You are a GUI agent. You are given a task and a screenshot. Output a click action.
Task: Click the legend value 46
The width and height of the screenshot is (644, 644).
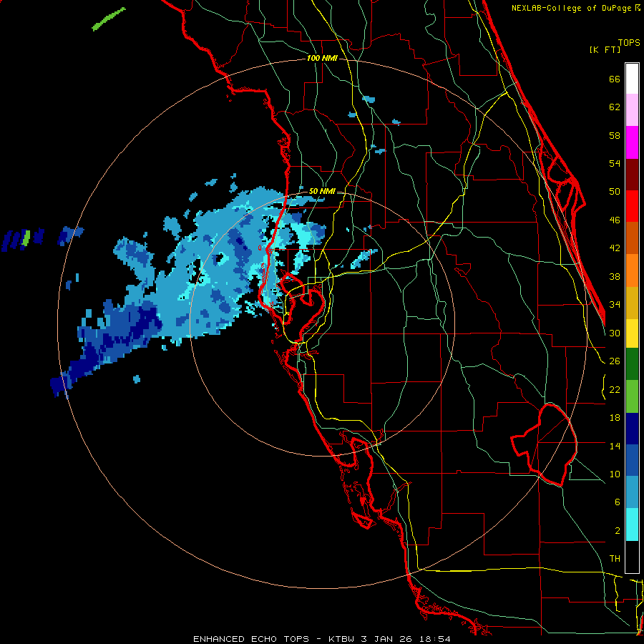[x=615, y=220]
